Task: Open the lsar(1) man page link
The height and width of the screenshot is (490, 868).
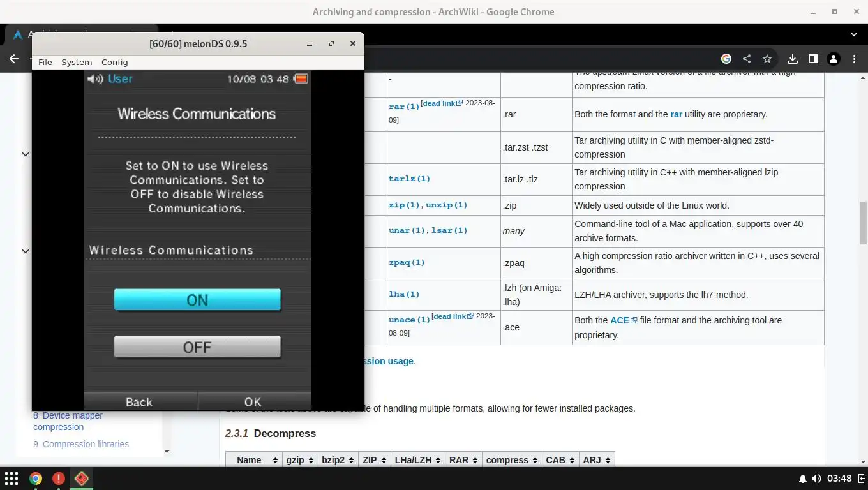Action: [x=449, y=230]
